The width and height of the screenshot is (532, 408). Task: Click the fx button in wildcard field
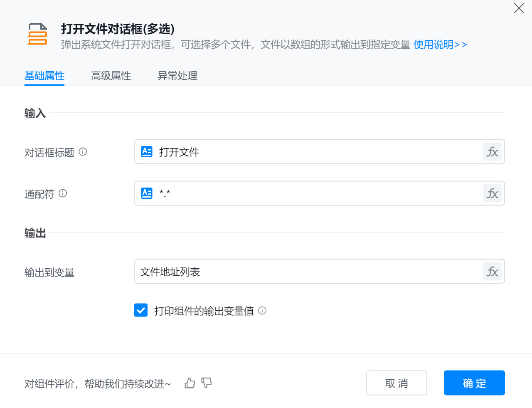point(493,193)
